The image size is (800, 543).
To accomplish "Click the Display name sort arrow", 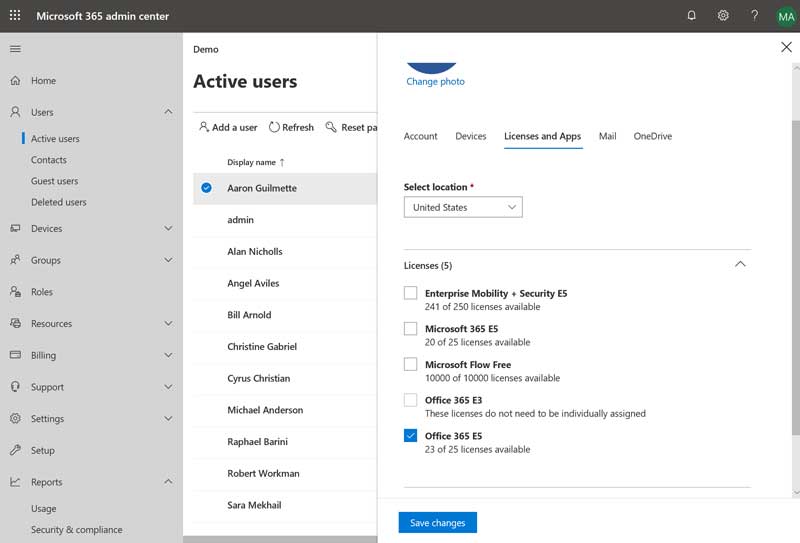I will coord(282,162).
